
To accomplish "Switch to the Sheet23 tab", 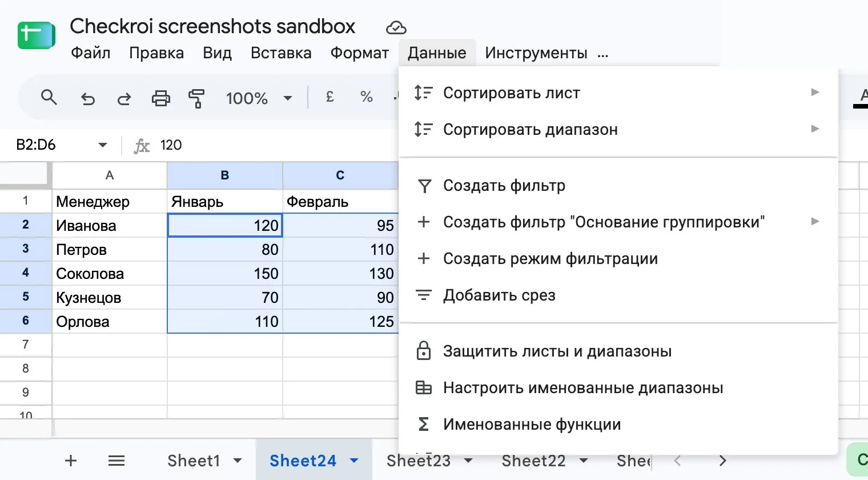I will point(419,461).
